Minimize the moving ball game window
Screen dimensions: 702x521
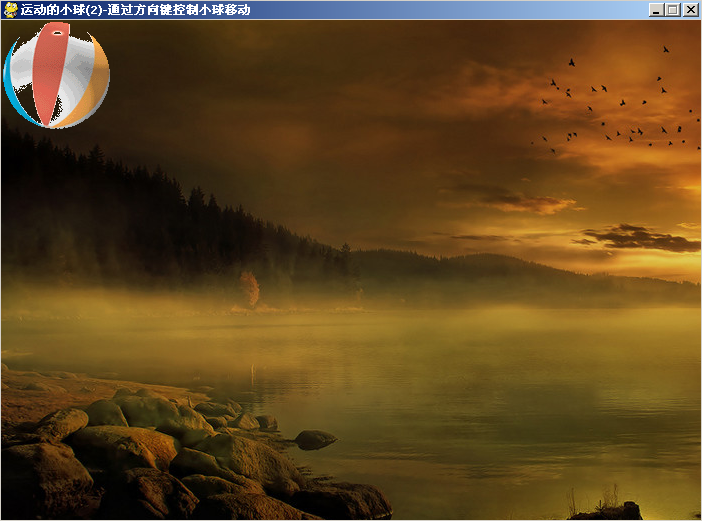click(656, 10)
